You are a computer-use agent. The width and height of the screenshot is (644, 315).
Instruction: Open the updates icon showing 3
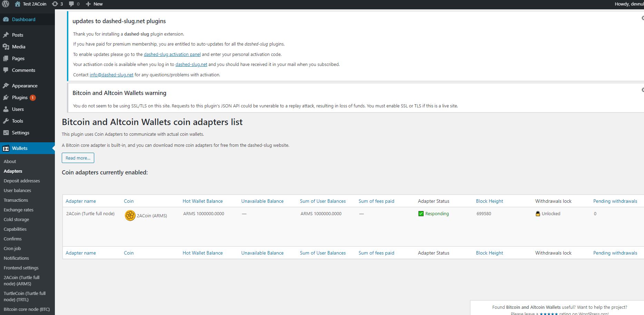[x=55, y=4]
